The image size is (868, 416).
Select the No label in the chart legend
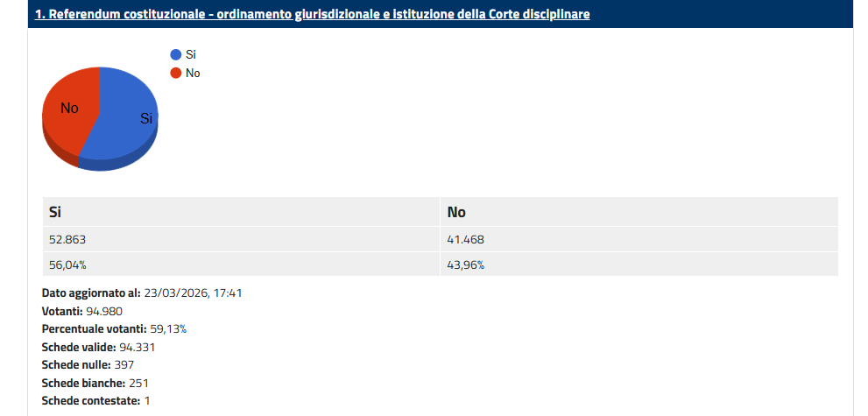pyautogui.click(x=193, y=73)
